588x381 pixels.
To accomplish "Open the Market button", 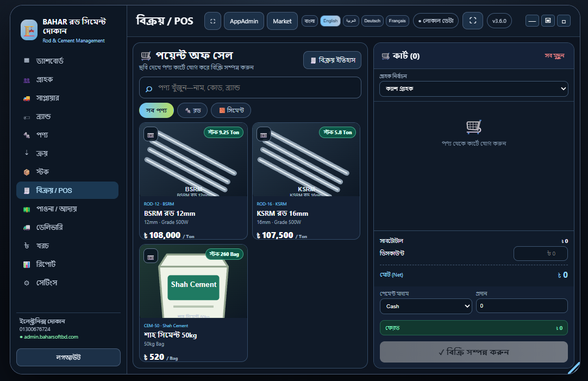I will (x=282, y=21).
